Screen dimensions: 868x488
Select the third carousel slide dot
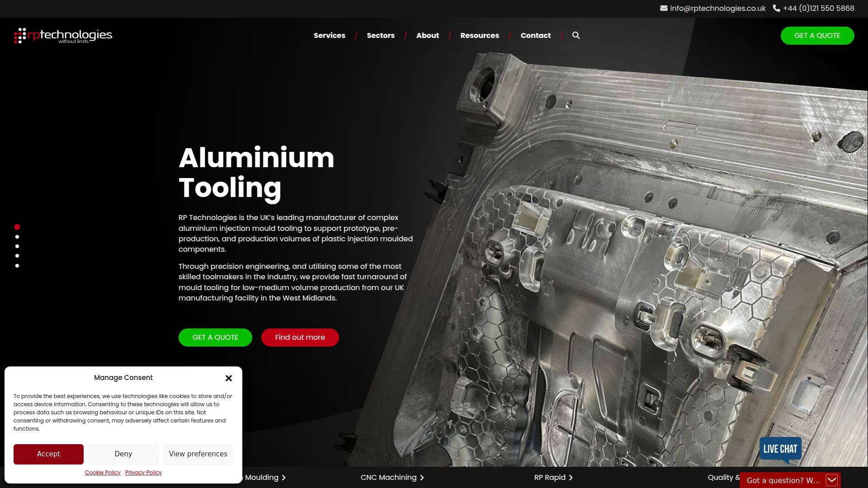click(17, 246)
